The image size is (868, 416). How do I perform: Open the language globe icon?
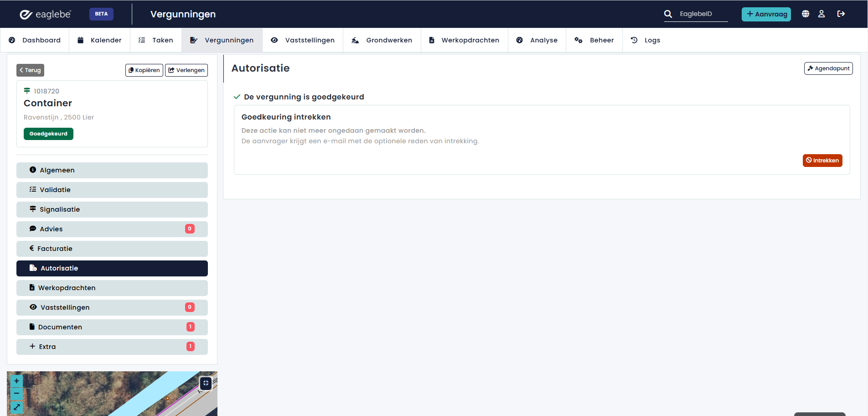click(x=806, y=14)
